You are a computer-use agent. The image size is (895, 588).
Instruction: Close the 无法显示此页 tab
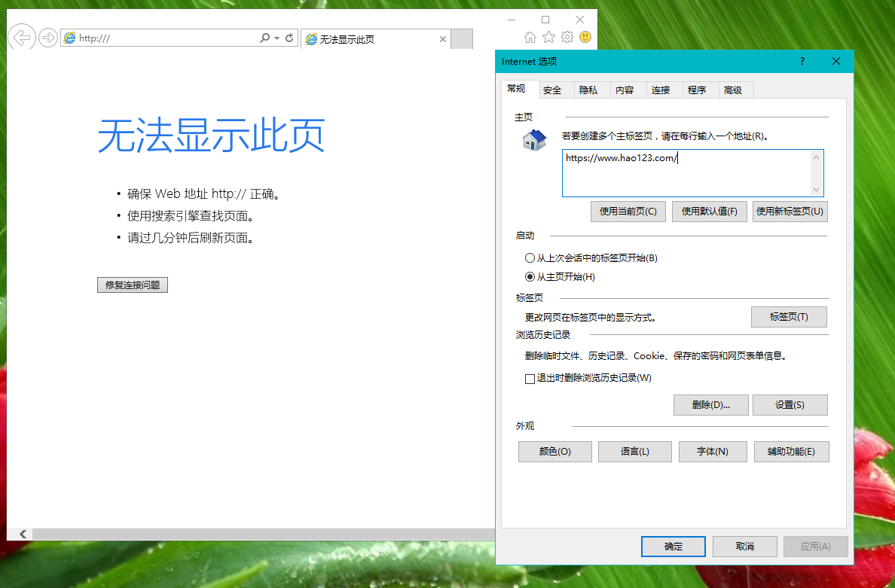point(443,39)
